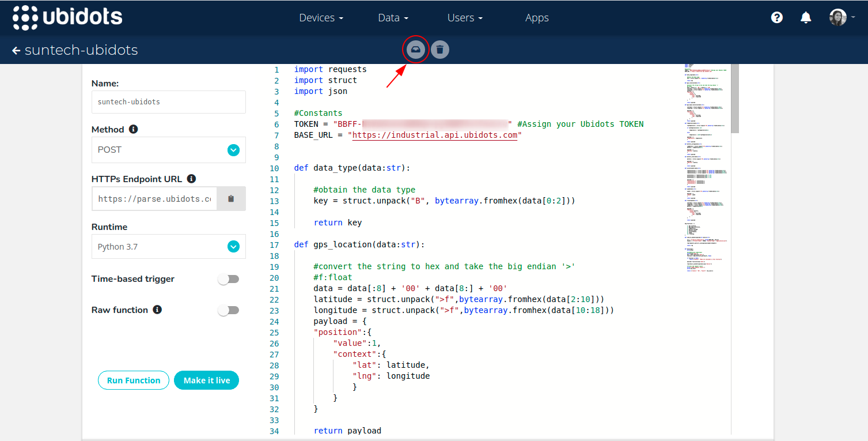
Task: Click the Name input field
Action: click(x=168, y=101)
